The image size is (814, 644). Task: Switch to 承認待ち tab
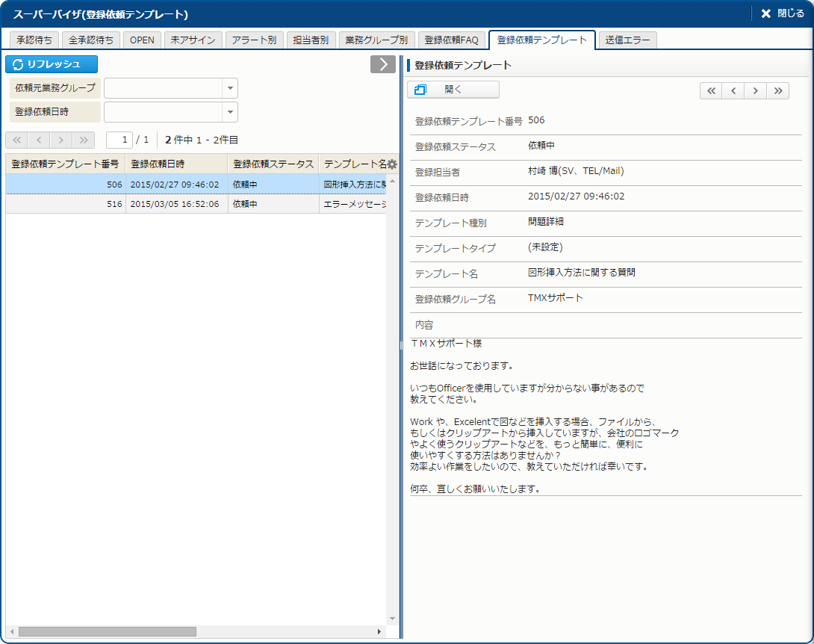[34, 40]
